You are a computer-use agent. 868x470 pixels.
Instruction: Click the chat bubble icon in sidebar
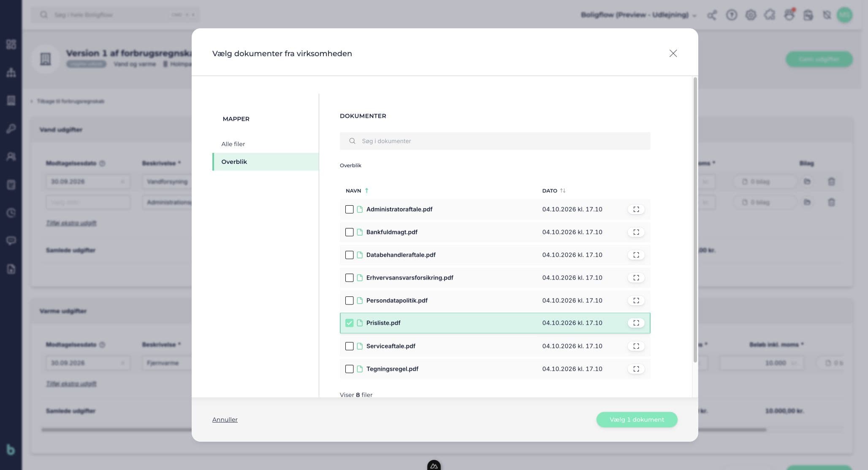click(x=11, y=241)
